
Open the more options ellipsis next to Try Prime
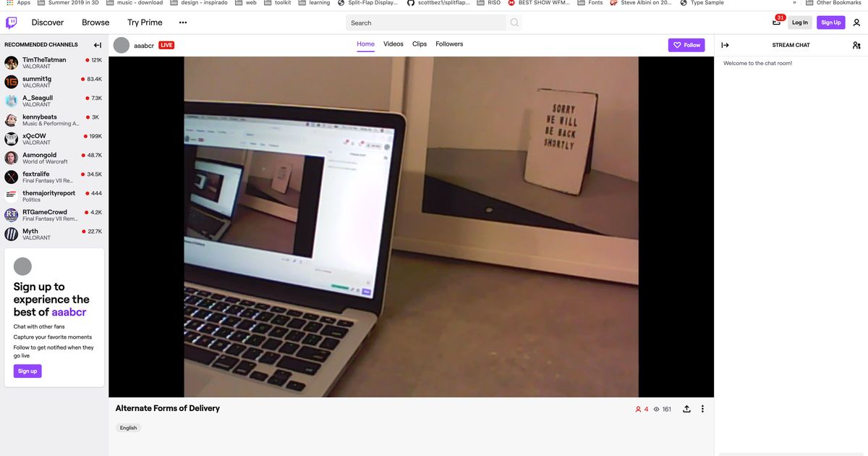pyautogui.click(x=182, y=22)
